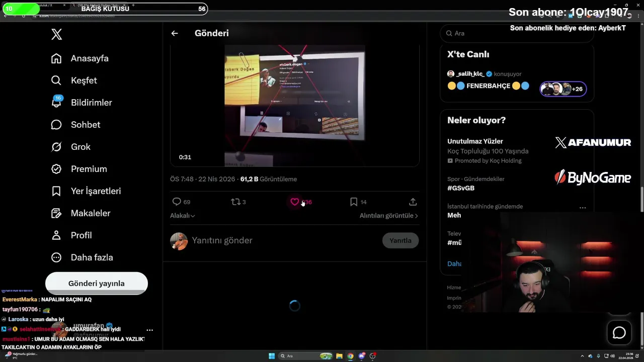Click the post timestamp ÖS 7:48

(x=202, y=179)
